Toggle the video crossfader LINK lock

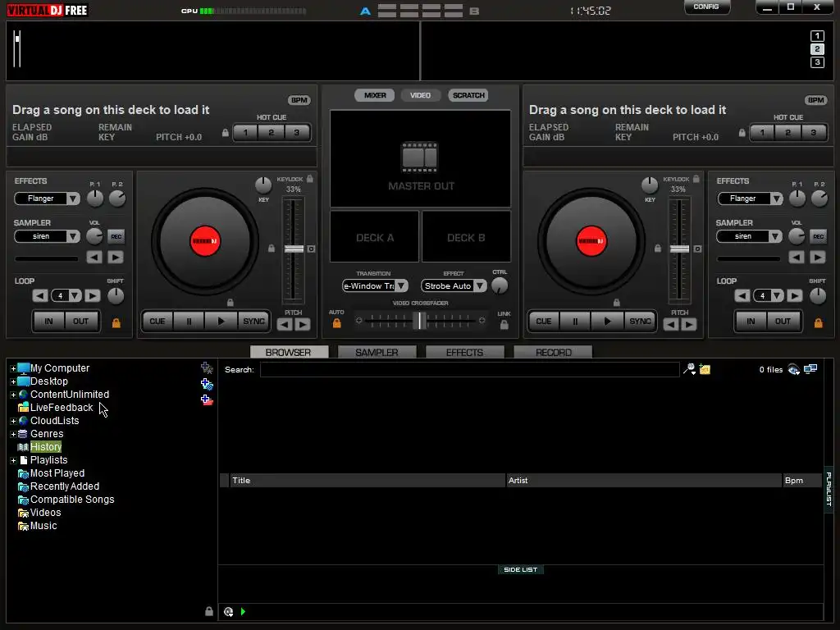coord(504,325)
